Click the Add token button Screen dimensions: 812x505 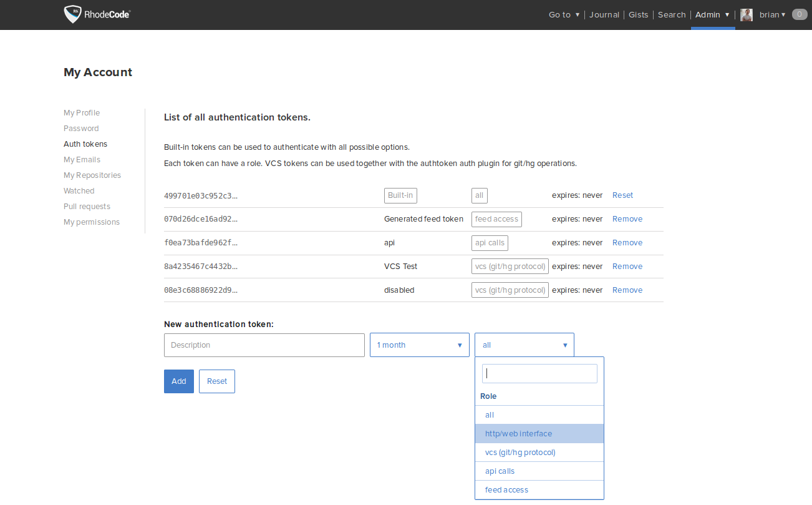tap(178, 381)
